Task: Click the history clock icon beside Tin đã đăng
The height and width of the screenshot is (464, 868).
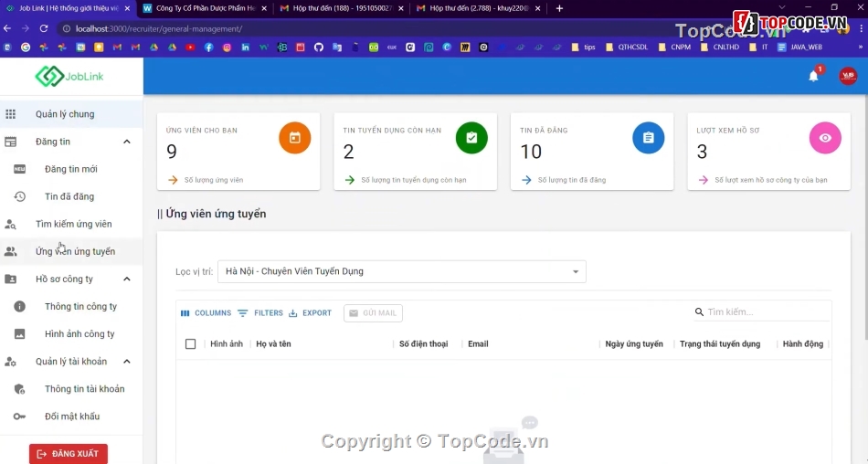Action: (19, 196)
